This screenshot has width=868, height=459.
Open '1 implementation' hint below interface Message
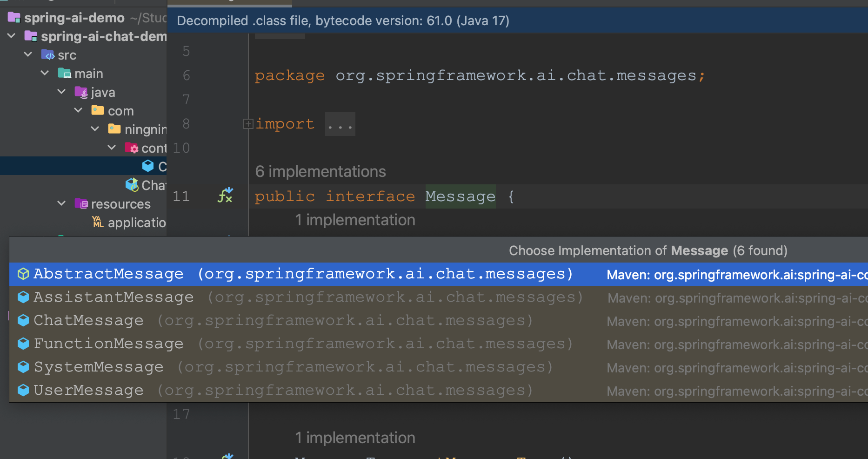pos(355,220)
